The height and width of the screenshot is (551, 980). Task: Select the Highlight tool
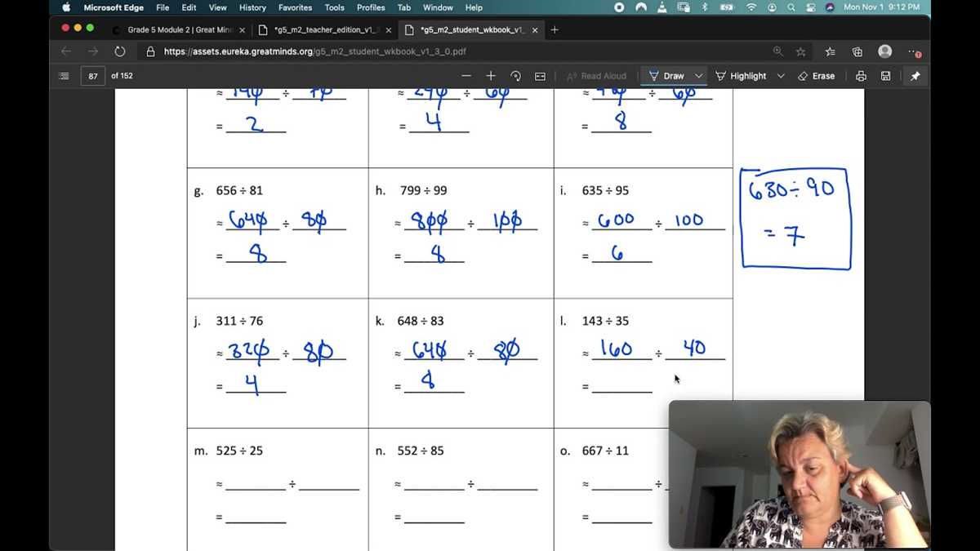click(741, 76)
